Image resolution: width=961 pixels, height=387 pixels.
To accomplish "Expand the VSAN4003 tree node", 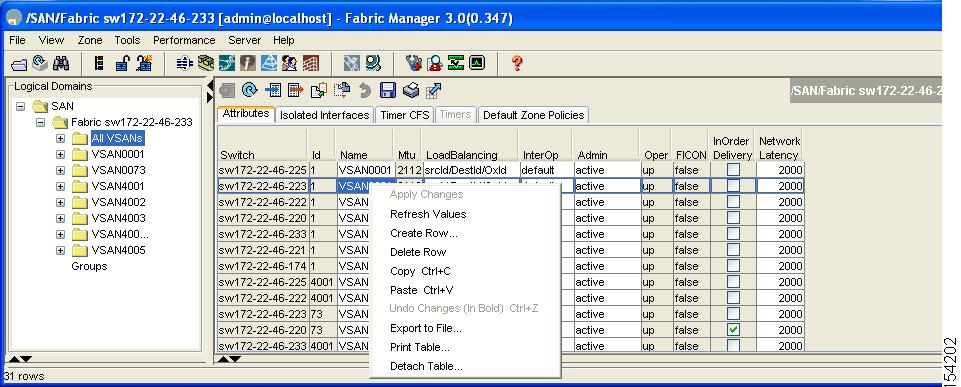I will click(60, 218).
